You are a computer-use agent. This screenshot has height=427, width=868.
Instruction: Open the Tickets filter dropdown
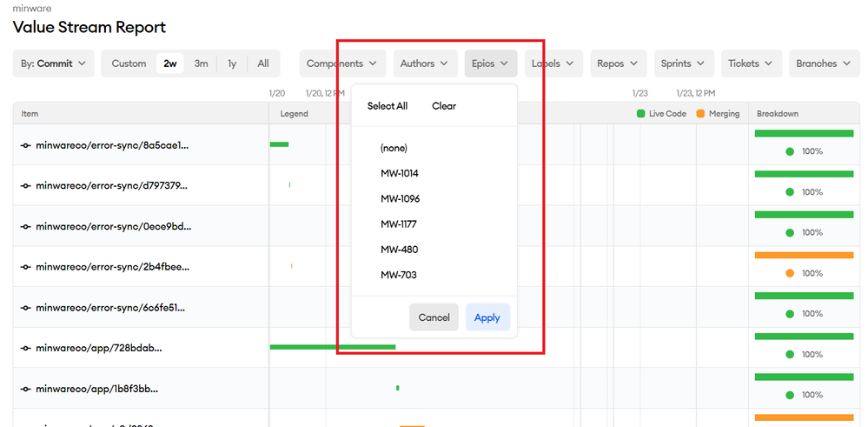751,63
